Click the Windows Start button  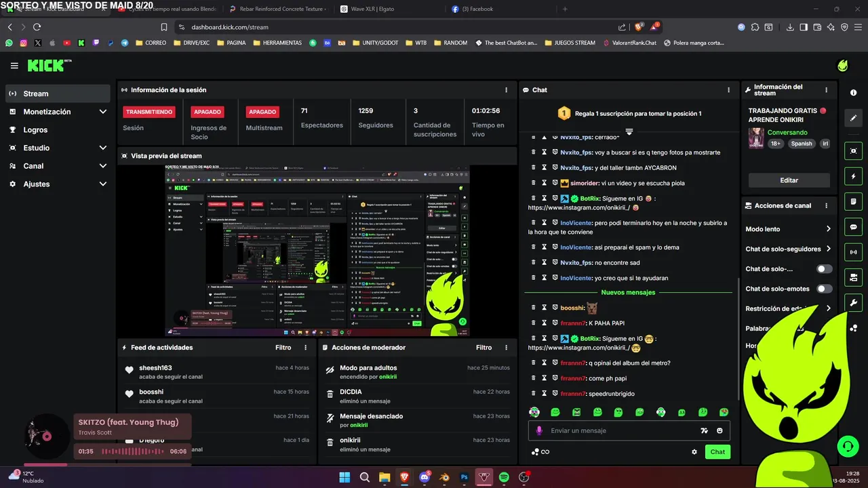click(344, 477)
